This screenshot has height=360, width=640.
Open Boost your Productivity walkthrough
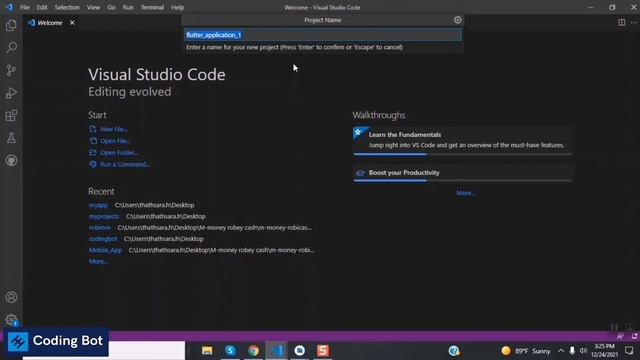(x=462, y=173)
